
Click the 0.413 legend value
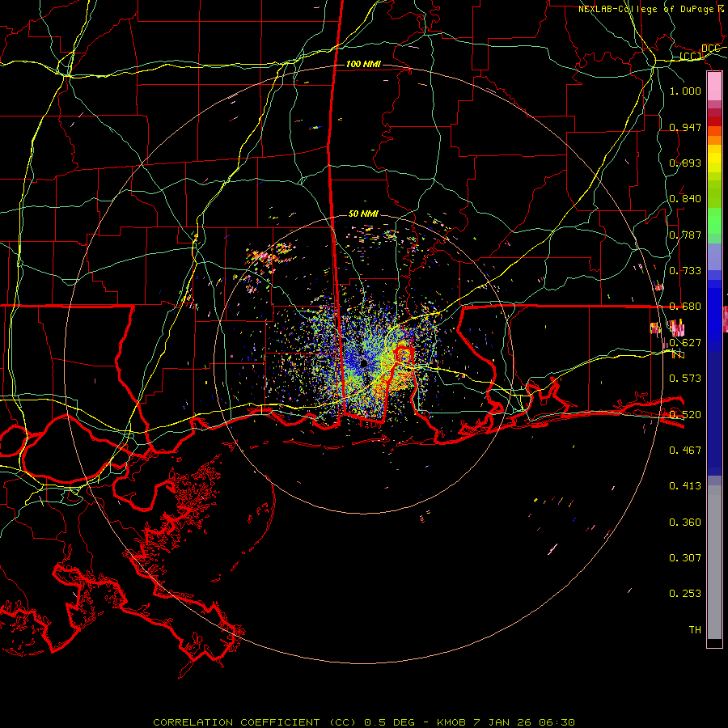pos(685,485)
